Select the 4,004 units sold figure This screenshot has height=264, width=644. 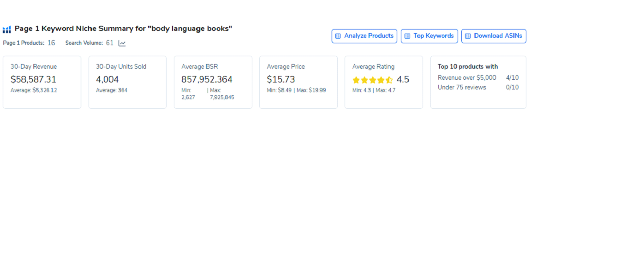point(107,79)
